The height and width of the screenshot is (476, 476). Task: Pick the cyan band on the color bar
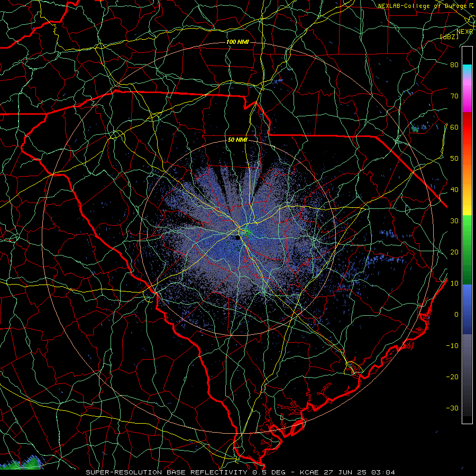467,68
